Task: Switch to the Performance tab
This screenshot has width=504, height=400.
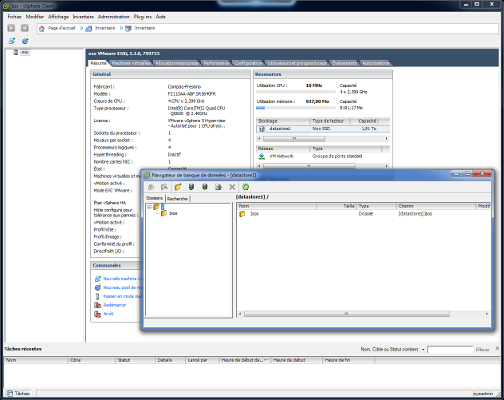Action: coord(216,63)
